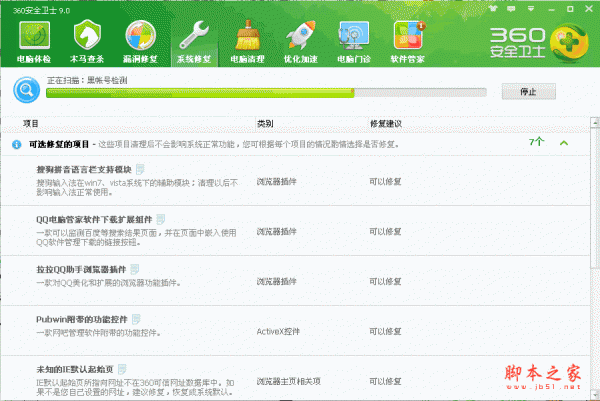Click the 7个 item count

click(536, 142)
